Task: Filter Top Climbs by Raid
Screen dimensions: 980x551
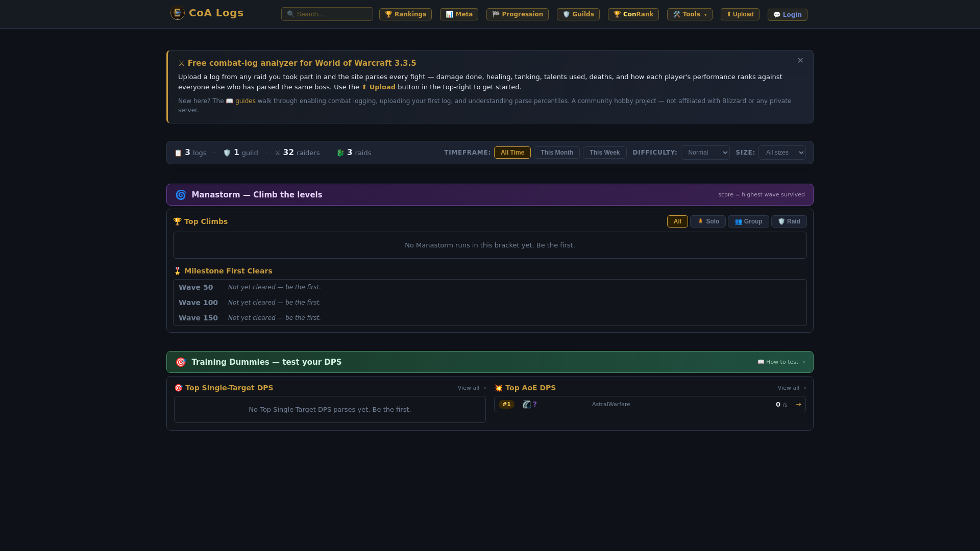Action: pos(789,221)
